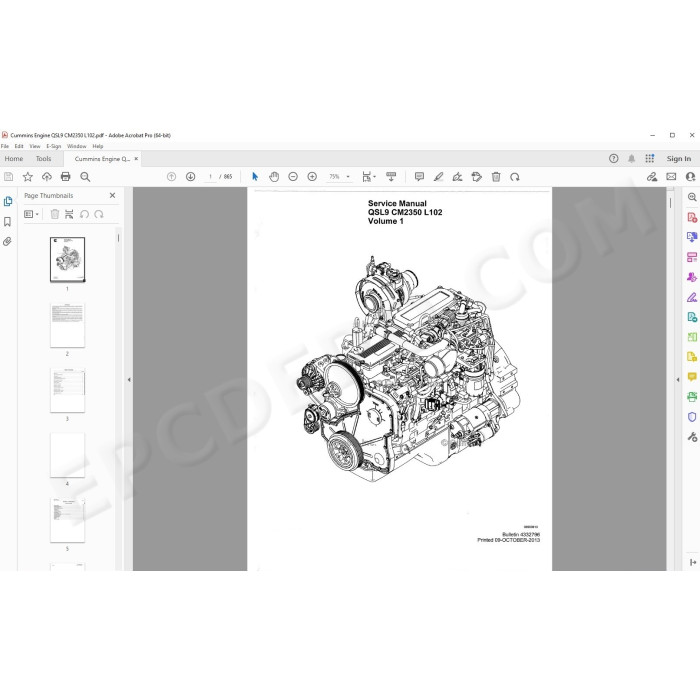Select the highlight text pen tool

click(438, 177)
